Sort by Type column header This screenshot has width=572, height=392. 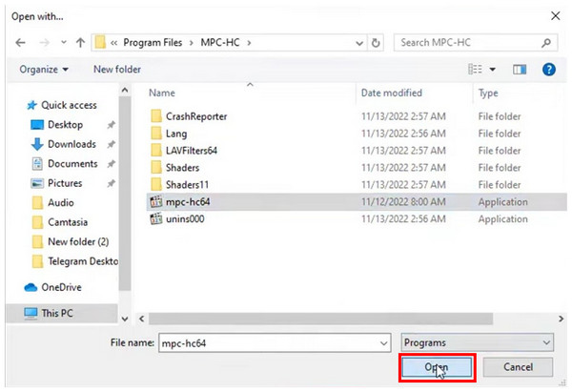coord(488,93)
